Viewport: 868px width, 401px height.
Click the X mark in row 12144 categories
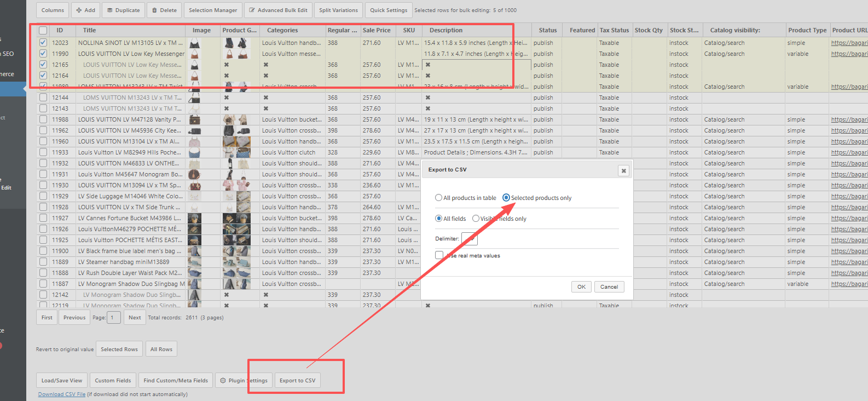(x=266, y=98)
